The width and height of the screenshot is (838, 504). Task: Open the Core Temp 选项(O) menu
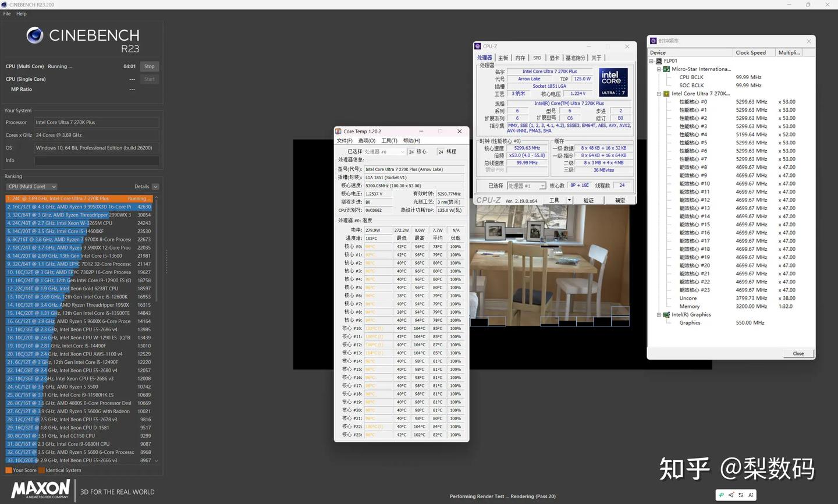(x=367, y=141)
